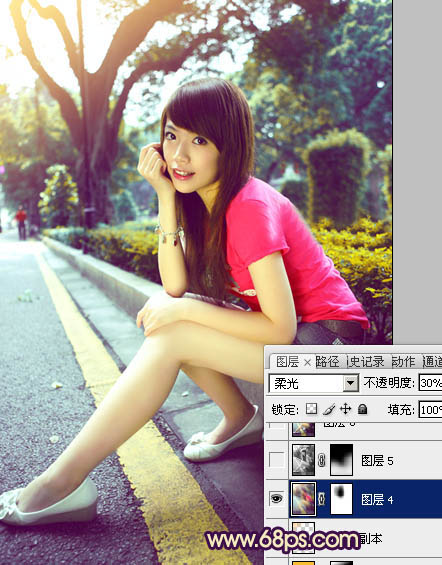Close the 图层 tab with its X
The image size is (442, 565).
307,362
